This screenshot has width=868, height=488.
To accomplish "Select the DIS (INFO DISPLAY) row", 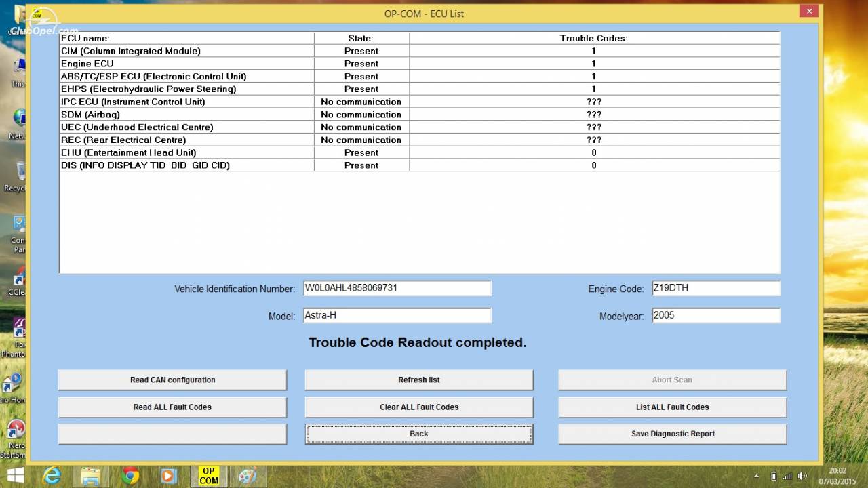I will (x=420, y=165).
